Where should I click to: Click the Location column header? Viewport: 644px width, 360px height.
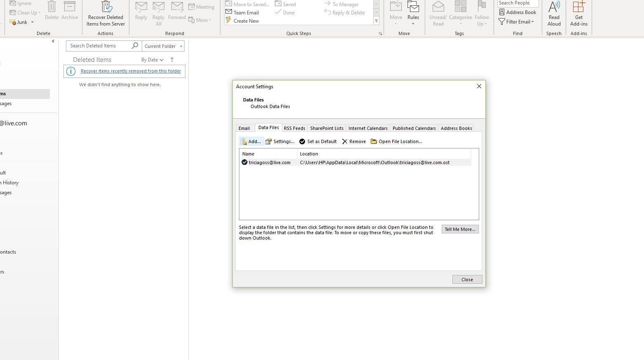tap(384, 154)
